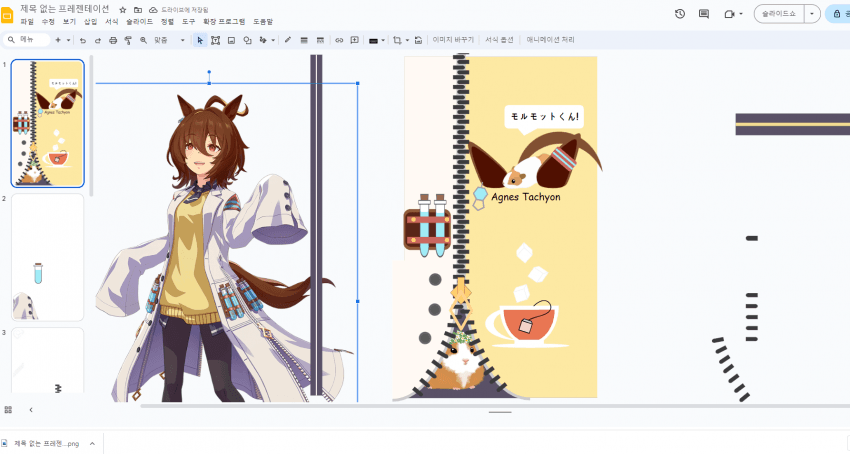
Task: Select the text box tool
Action: coord(215,40)
